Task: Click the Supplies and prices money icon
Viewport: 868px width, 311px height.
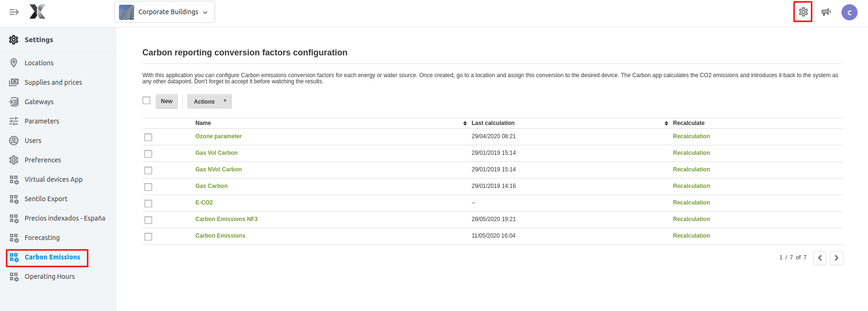Action: point(14,82)
